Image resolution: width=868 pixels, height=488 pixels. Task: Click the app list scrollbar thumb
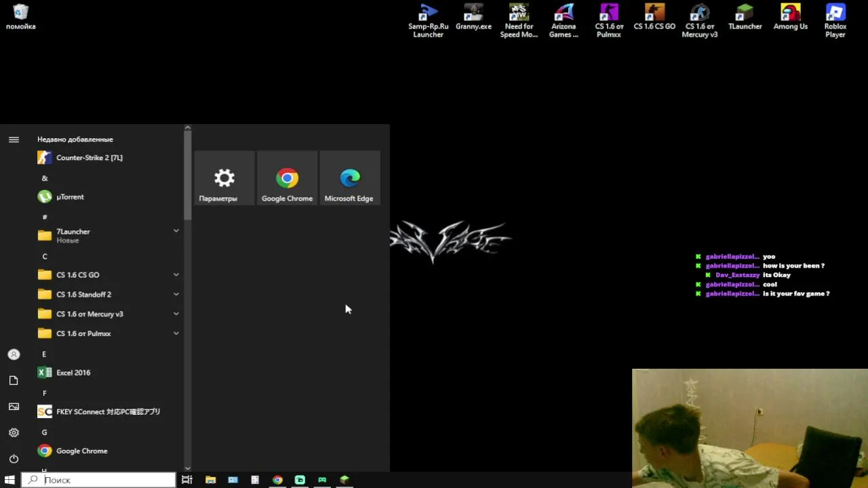(x=188, y=176)
